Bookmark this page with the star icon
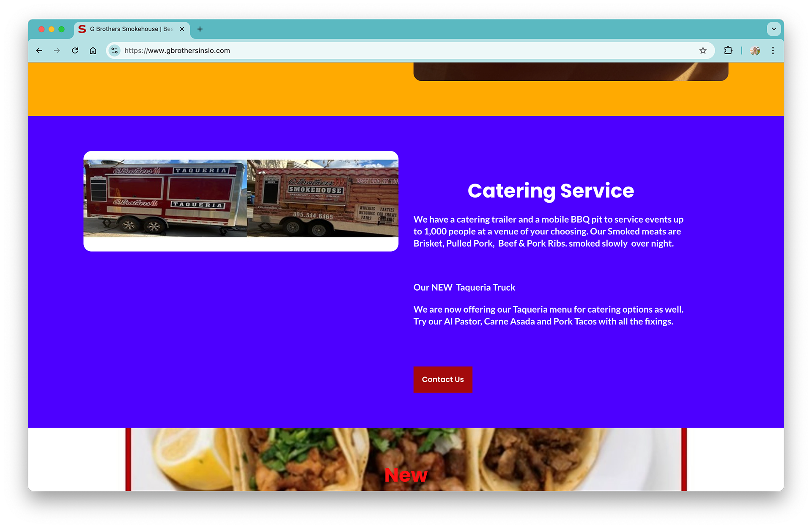 [x=703, y=51]
